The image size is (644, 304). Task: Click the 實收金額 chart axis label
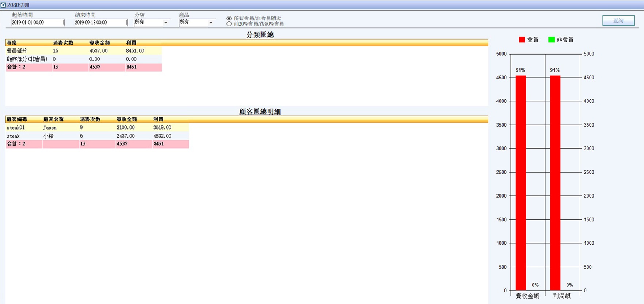(527, 296)
